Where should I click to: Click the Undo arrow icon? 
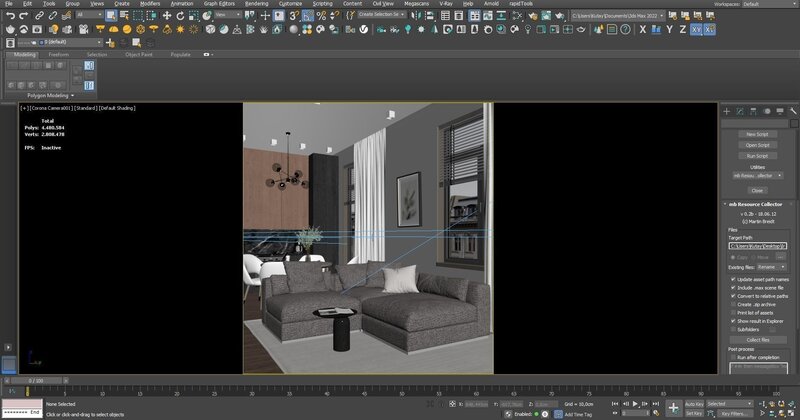pyautogui.click(x=8, y=16)
